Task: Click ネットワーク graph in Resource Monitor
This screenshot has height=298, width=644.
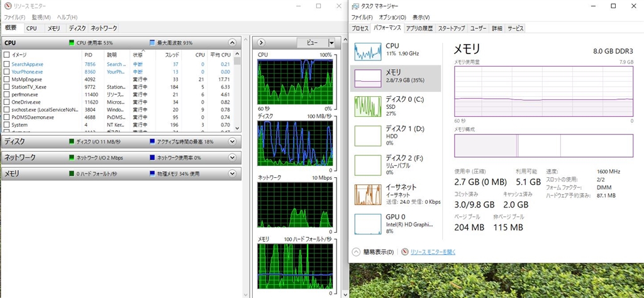Action: tap(295, 204)
